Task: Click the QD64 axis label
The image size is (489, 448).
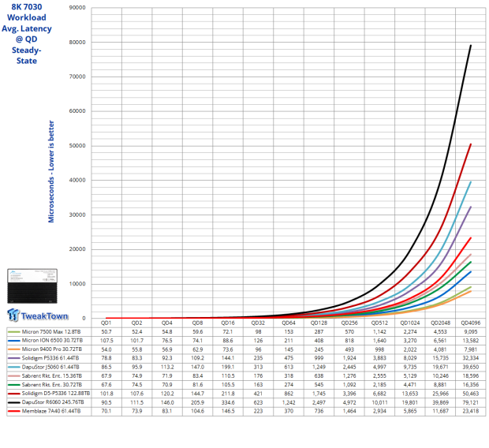Action: (x=289, y=323)
